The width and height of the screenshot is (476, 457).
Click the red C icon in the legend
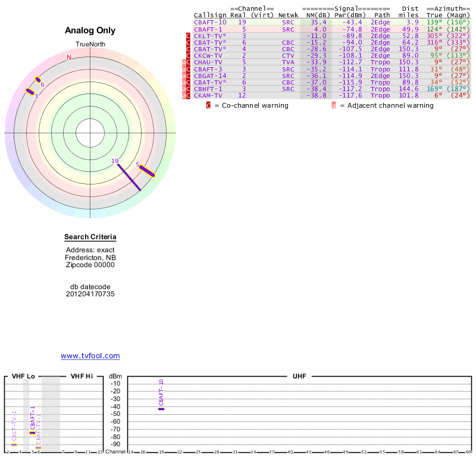[208, 105]
